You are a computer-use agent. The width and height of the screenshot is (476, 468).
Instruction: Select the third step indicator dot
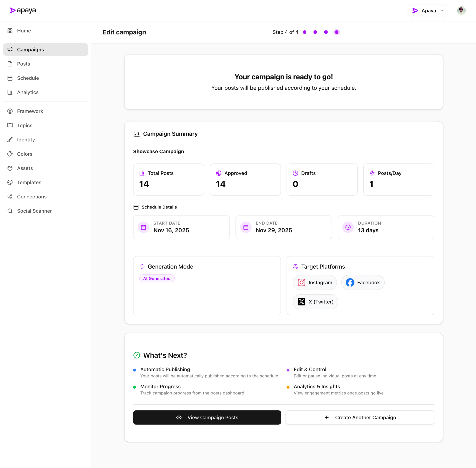pyautogui.click(x=326, y=32)
